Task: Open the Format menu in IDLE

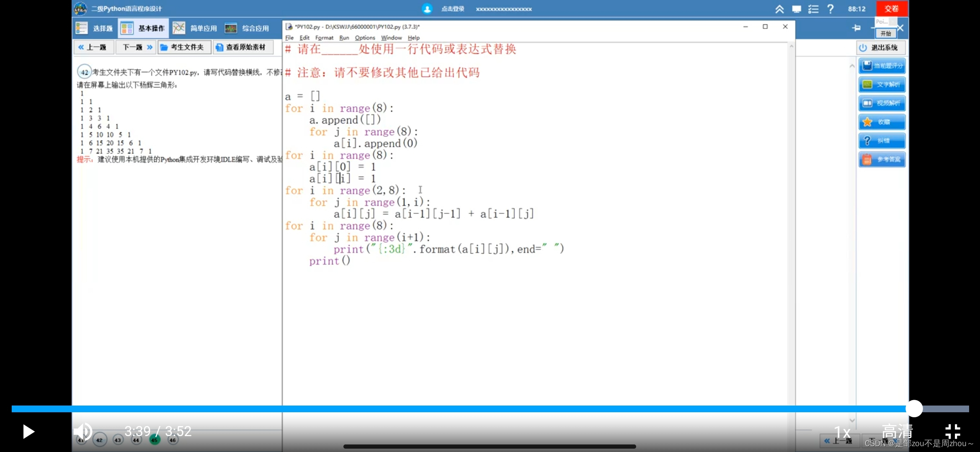Action: point(324,38)
